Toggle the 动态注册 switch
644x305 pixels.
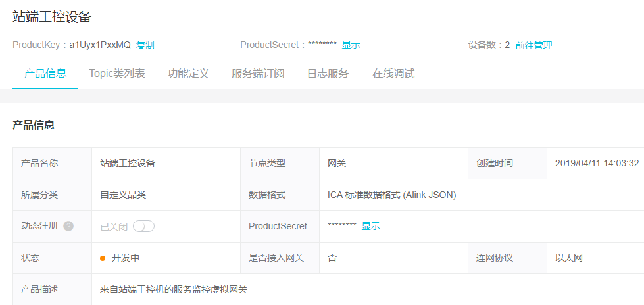pyautogui.click(x=143, y=226)
